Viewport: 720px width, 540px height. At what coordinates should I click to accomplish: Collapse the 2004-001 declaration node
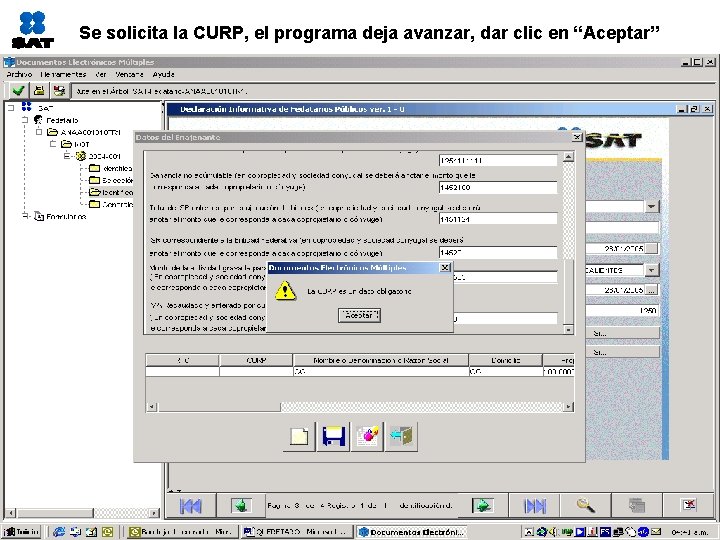(x=67, y=156)
